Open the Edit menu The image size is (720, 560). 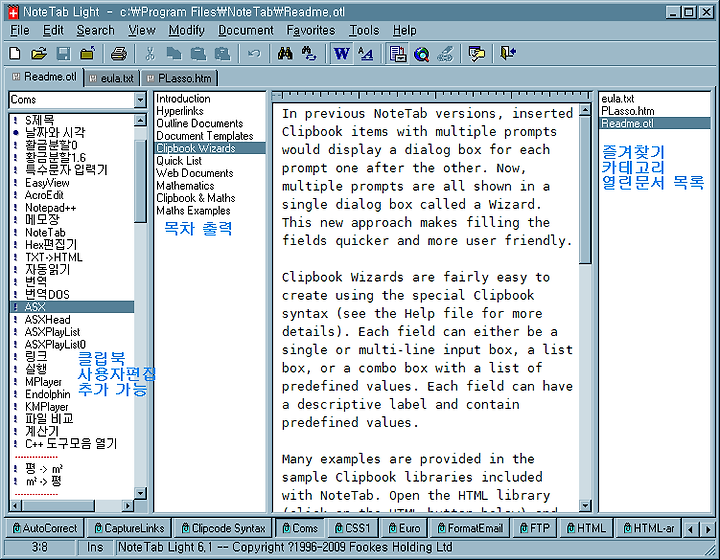53,30
